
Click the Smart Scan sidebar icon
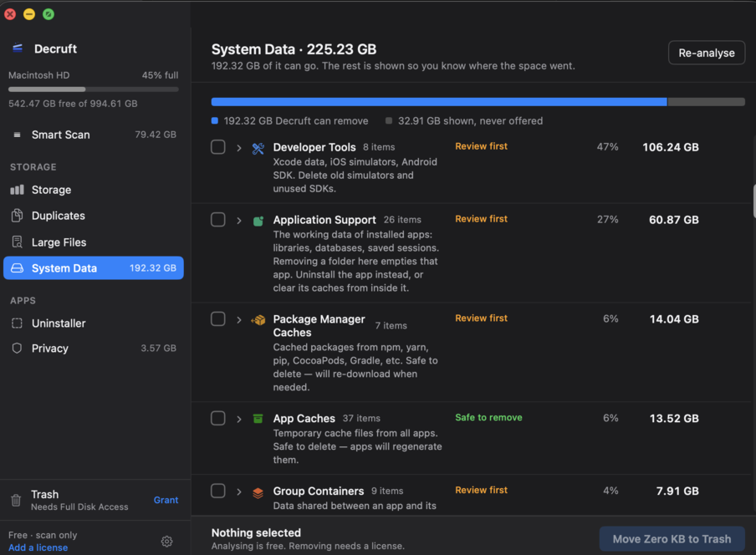point(17,135)
